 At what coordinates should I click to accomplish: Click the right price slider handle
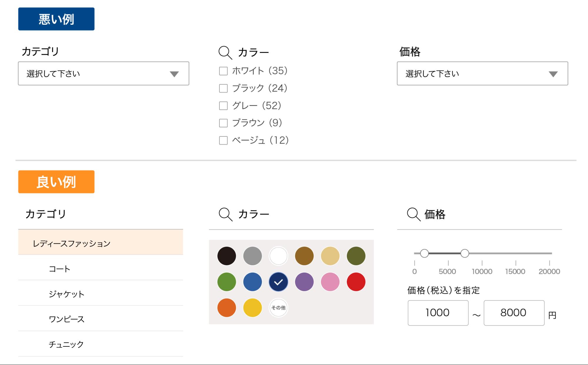(x=464, y=253)
